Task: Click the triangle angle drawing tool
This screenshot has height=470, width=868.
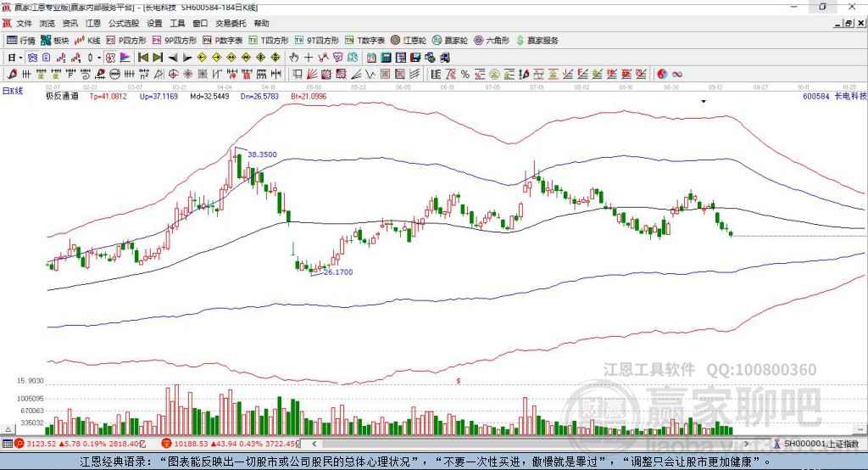Action: click(x=159, y=74)
